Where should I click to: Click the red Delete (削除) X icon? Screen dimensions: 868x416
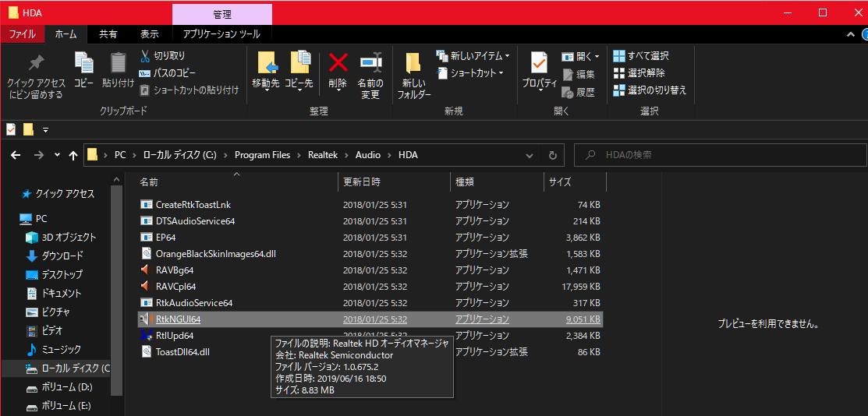338,62
